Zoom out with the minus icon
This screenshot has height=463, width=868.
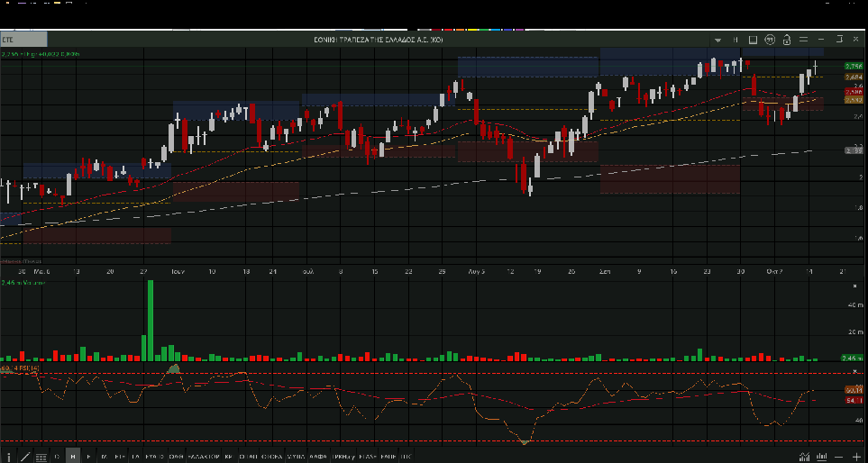tap(839, 457)
